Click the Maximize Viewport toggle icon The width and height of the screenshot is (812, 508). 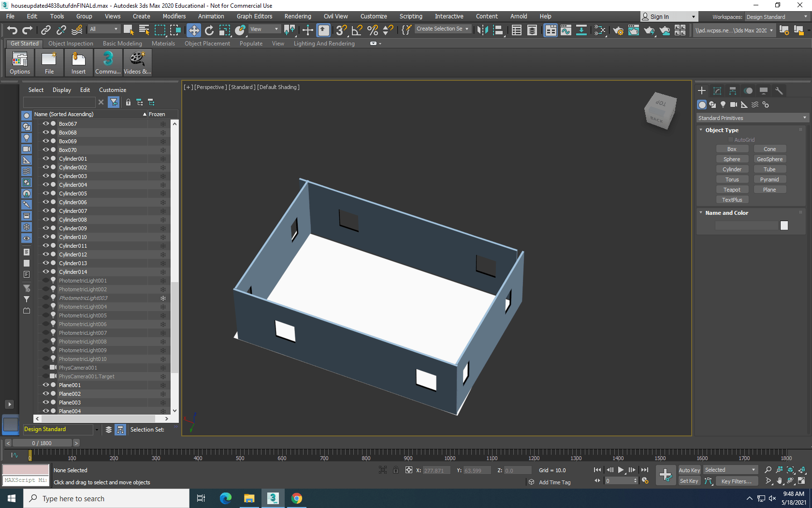(x=801, y=481)
